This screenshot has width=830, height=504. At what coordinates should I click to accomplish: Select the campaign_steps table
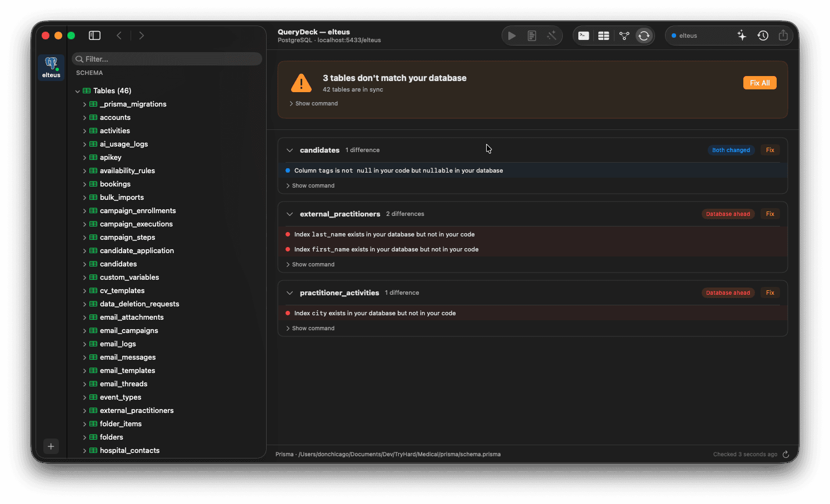(x=127, y=238)
